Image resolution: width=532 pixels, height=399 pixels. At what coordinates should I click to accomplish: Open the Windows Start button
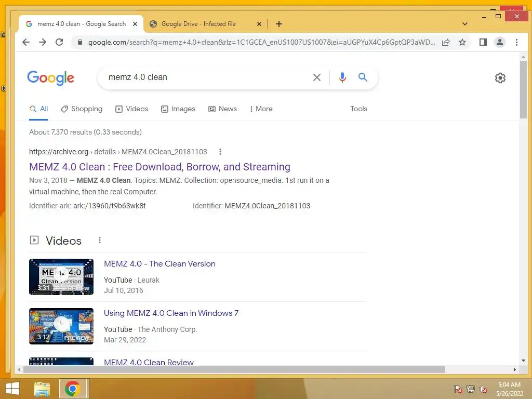coord(12,389)
